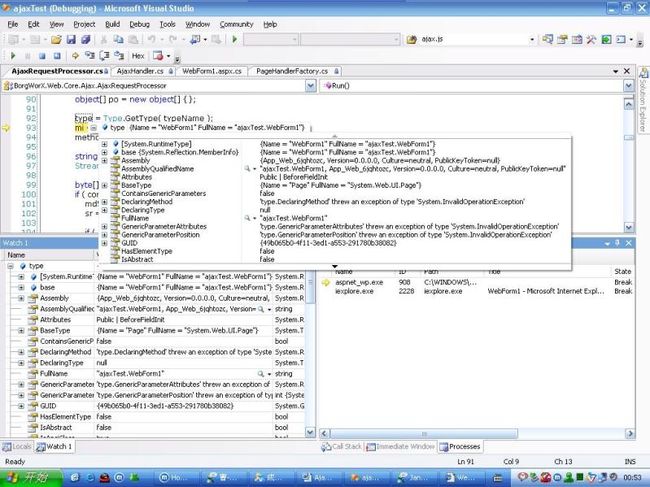Click the Toolbox hammer-and-wrench icon
The width and height of the screenshot is (650, 487).
click(x=592, y=39)
